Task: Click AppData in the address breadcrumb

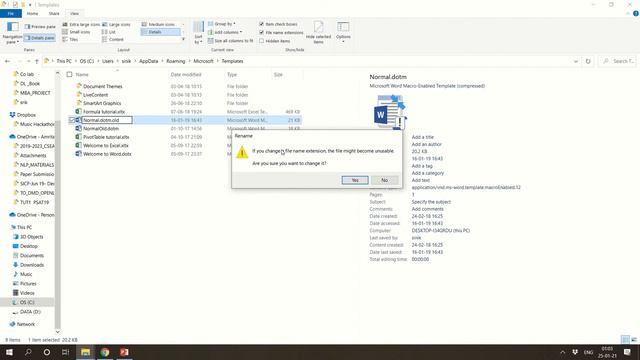Action: click(x=149, y=61)
